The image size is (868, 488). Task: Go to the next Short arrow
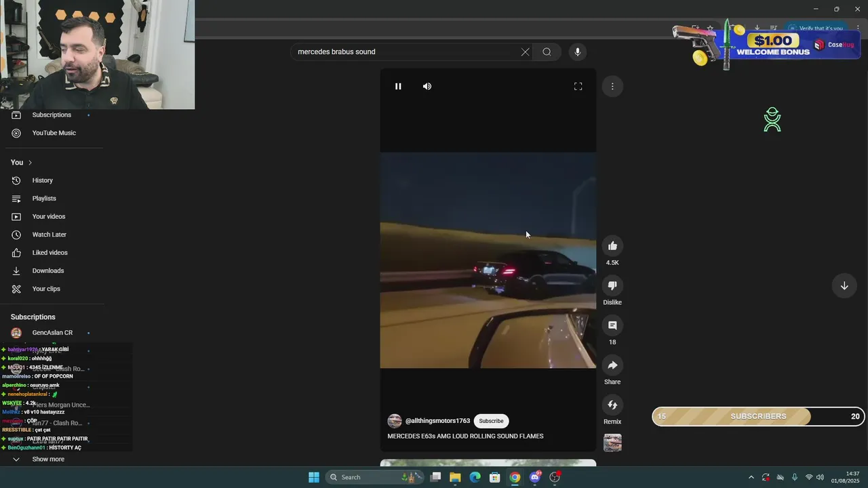point(844,286)
